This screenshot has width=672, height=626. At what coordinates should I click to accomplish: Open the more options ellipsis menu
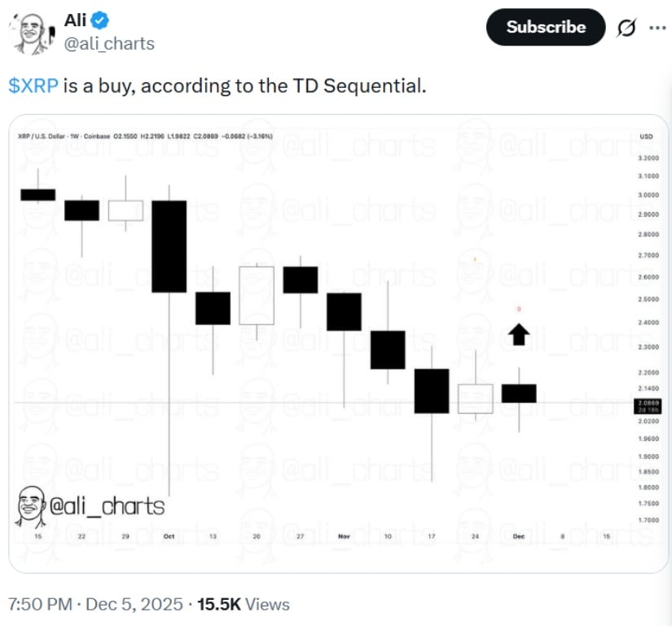(x=657, y=28)
